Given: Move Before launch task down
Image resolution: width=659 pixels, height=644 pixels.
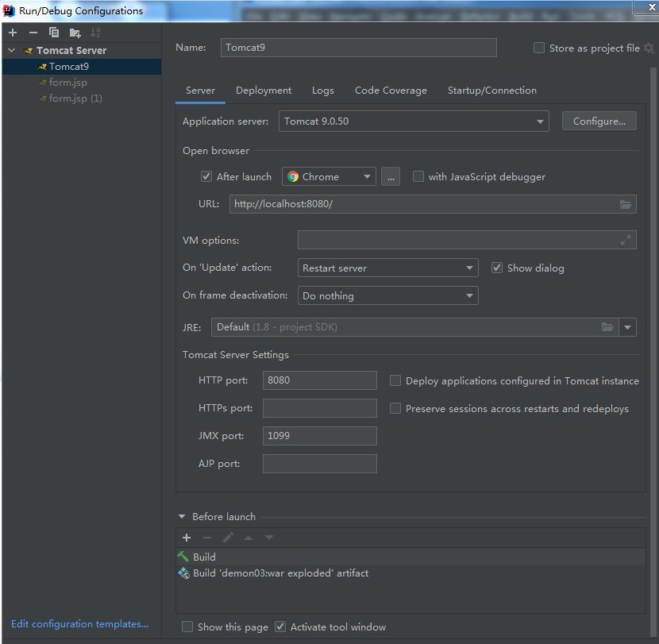Looking at the screenshot, I should click(x=269, y=538).
